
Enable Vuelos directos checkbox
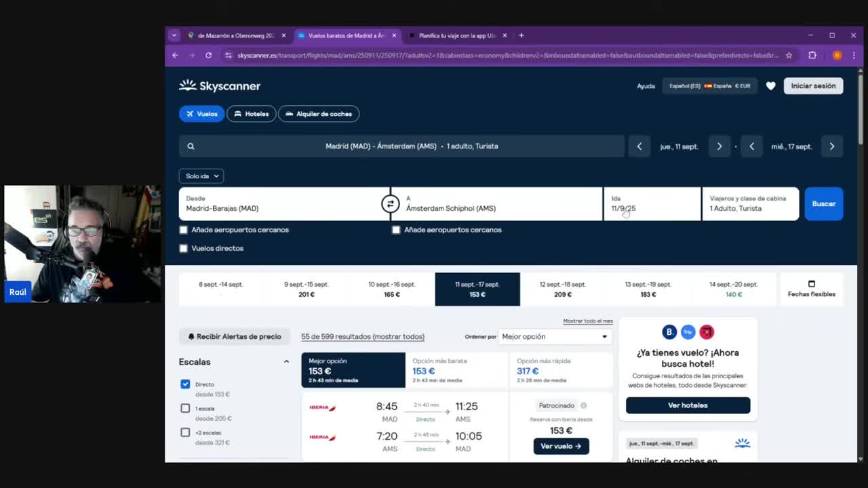click(x=183, y=248)
